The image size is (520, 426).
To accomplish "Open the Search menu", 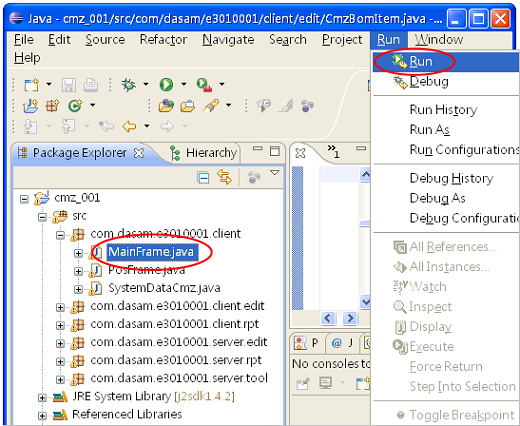I will point(288,40).
